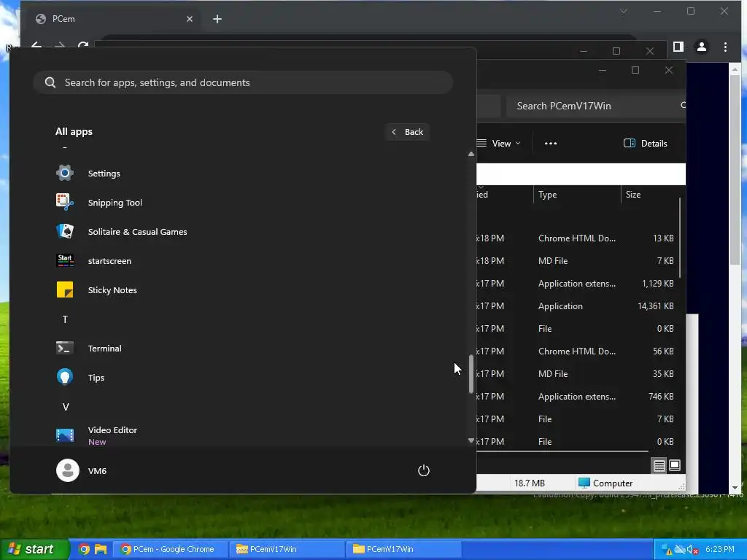Select the 1,129 KB Application extension row
Viewport: 747px width, 560px height.
[x=578, y=284]
